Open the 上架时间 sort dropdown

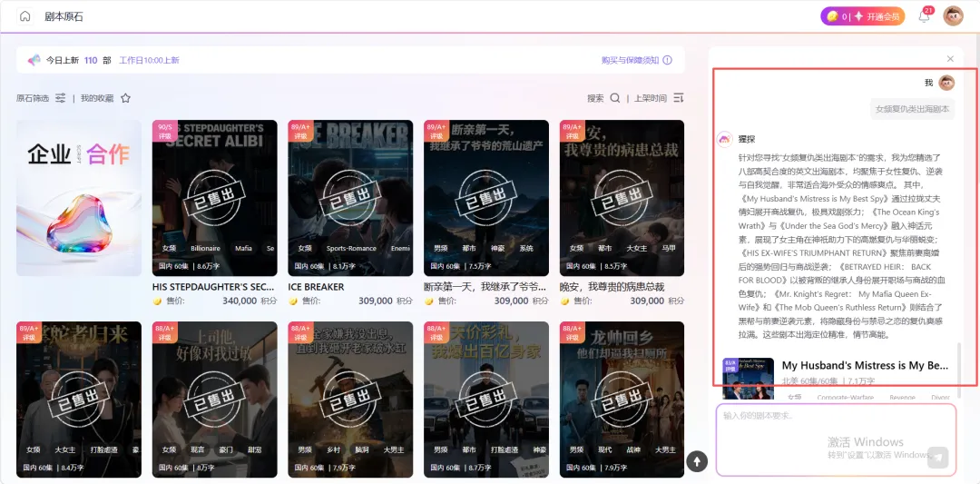click(651, 98)
